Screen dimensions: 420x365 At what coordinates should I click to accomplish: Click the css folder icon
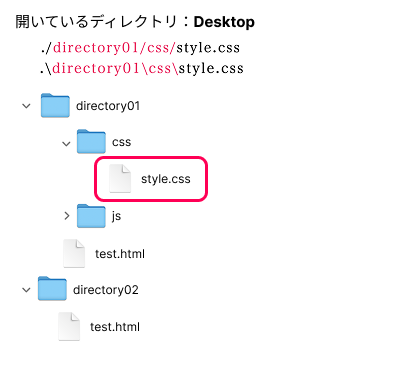click(91, 141)
